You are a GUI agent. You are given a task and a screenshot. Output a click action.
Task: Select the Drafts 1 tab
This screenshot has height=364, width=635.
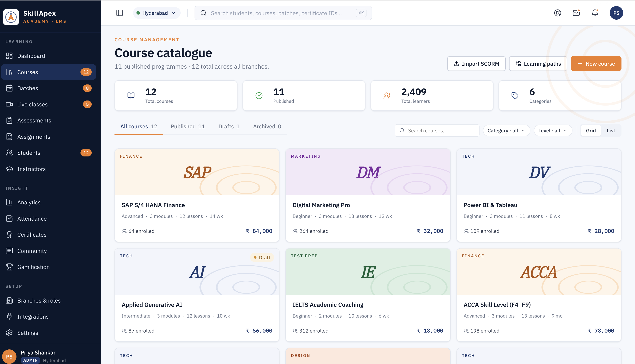coord(229,126)
